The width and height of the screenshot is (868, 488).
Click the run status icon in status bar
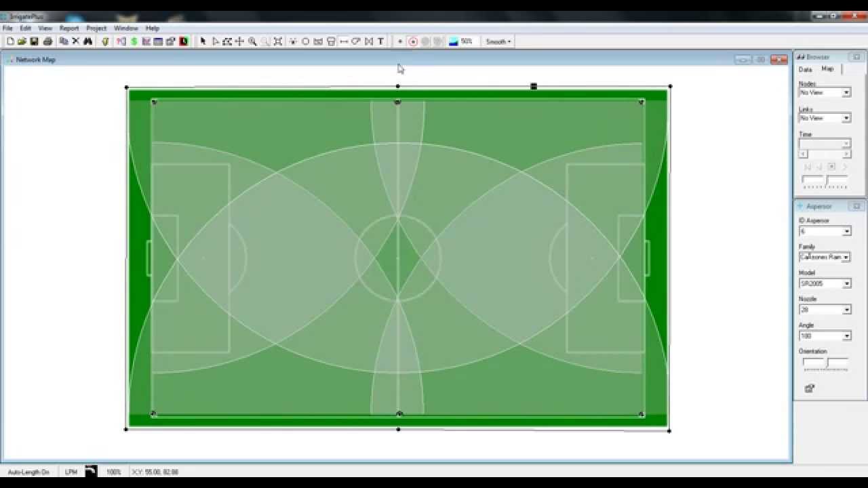click(x=92, y=471)
